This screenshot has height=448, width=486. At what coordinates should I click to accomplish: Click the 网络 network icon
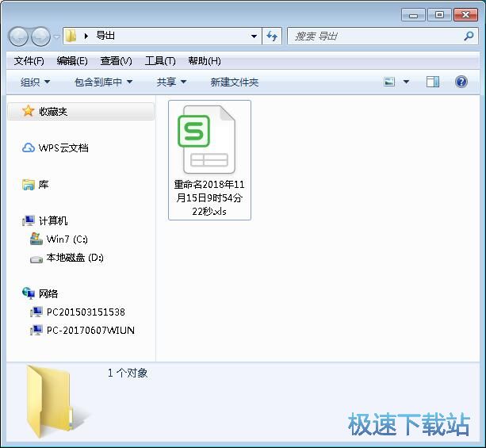click(29, 293)
